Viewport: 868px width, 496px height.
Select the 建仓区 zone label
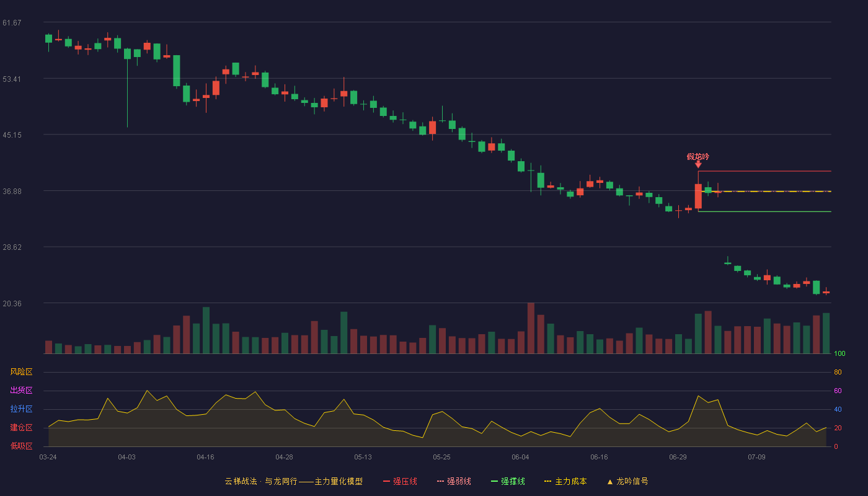coord(21,428)
